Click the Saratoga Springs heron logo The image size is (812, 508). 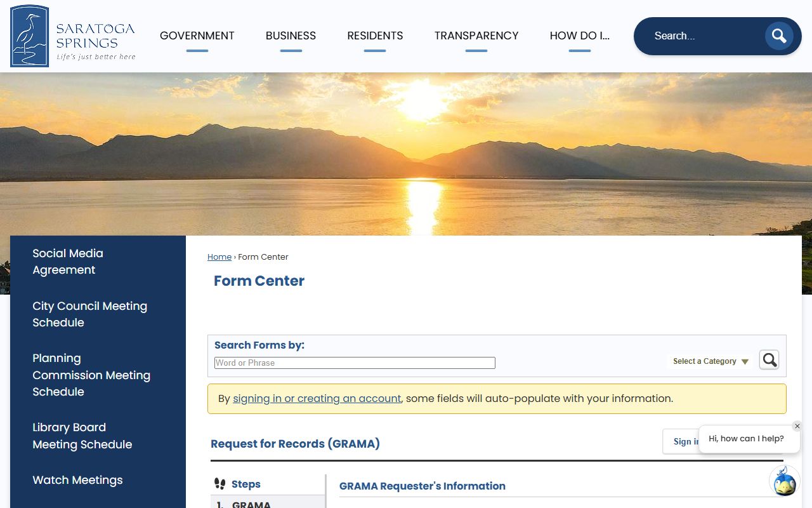click(30, 36)
